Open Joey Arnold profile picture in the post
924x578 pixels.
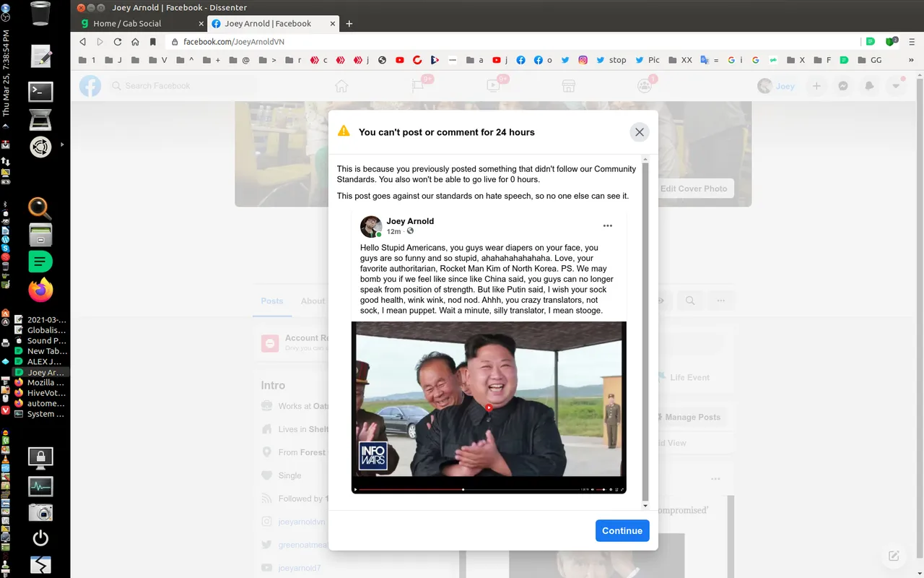(x=371, y=226)
